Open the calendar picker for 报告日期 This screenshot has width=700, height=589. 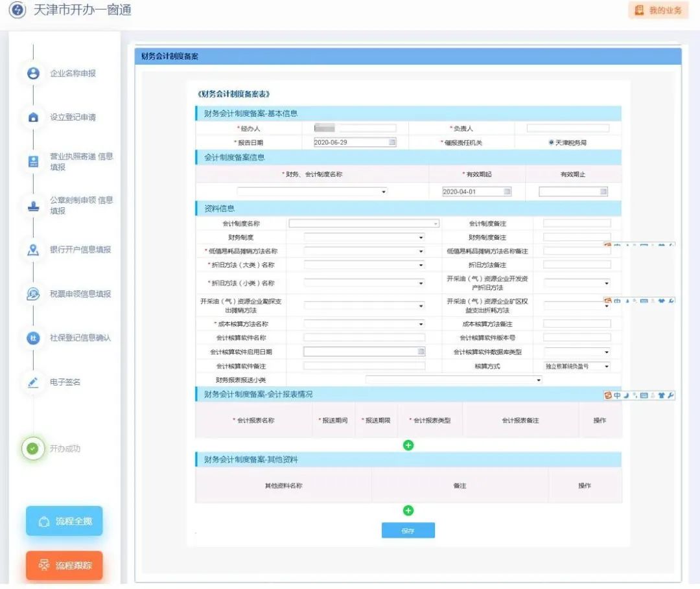[392, 143]
